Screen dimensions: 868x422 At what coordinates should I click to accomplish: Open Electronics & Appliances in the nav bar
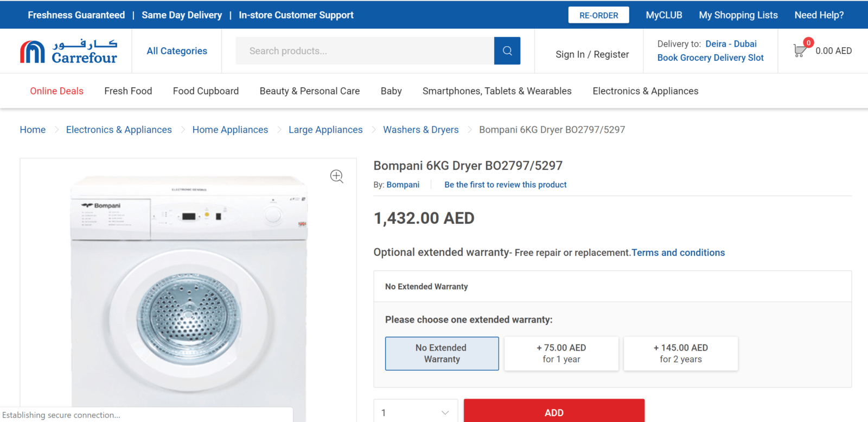(x=645, y=91)
